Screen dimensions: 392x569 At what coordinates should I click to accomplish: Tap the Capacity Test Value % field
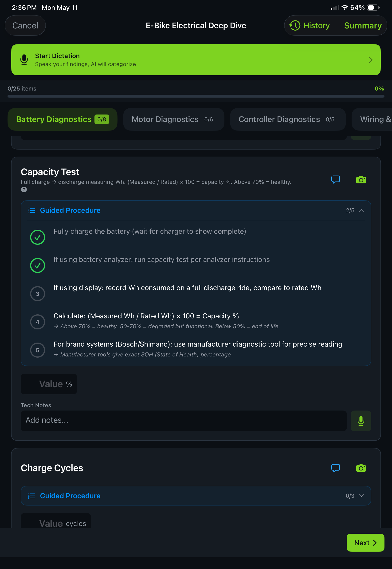(x=49, y=384)
